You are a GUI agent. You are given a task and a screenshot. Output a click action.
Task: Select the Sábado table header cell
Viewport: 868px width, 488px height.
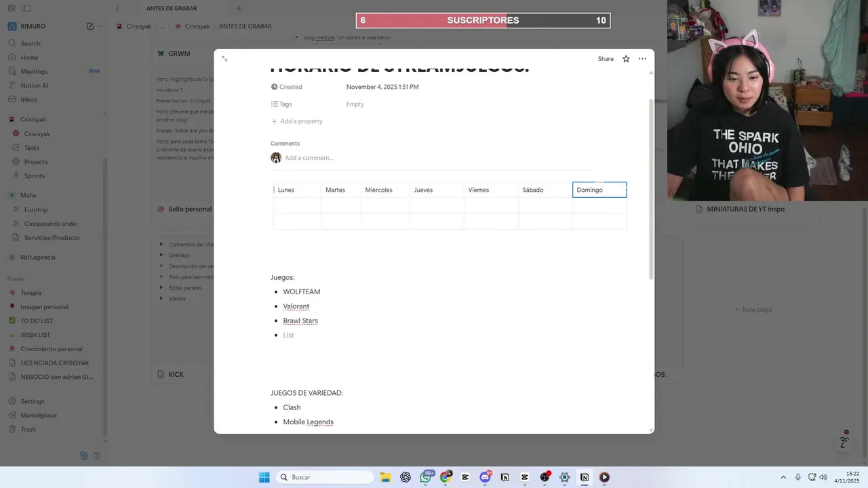545,190
